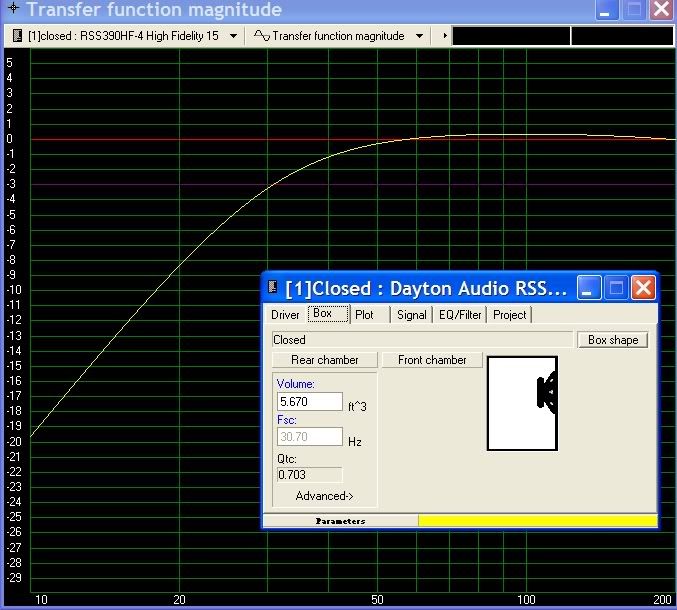The width and height of the screenshot is (677, 610).
Task: Close the Transfer function magnitude window
Action: pyautogui.click(x=662, y=9)
